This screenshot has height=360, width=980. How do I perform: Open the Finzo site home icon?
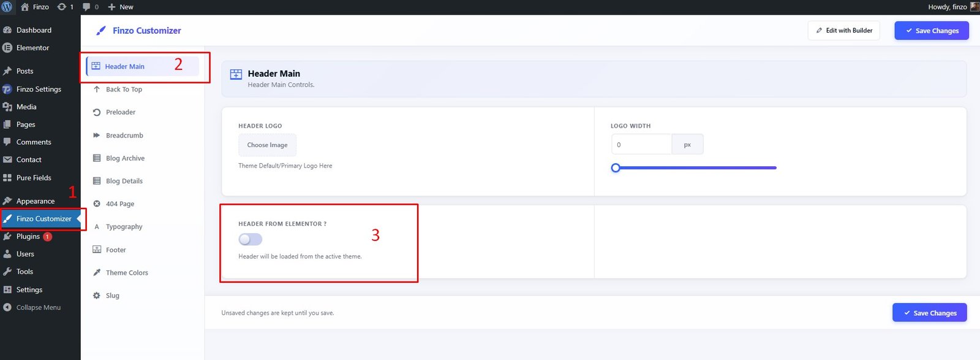click(x=24, y=7)
